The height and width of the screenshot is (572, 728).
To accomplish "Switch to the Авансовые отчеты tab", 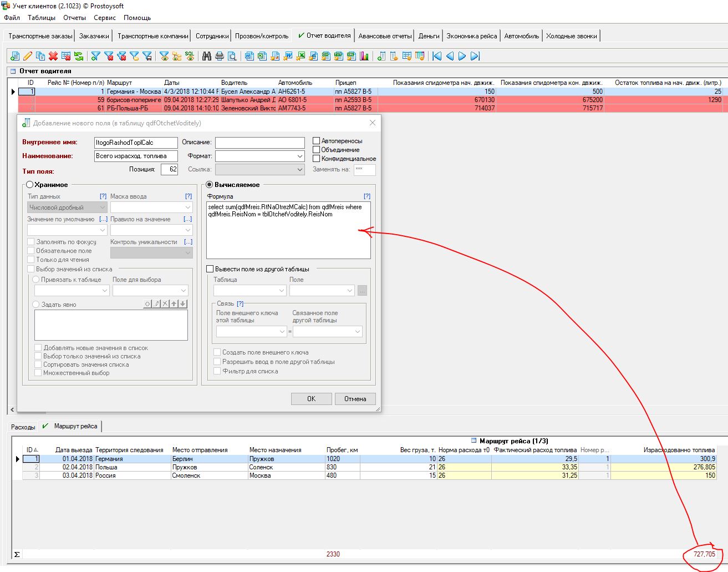I will 385,36.
